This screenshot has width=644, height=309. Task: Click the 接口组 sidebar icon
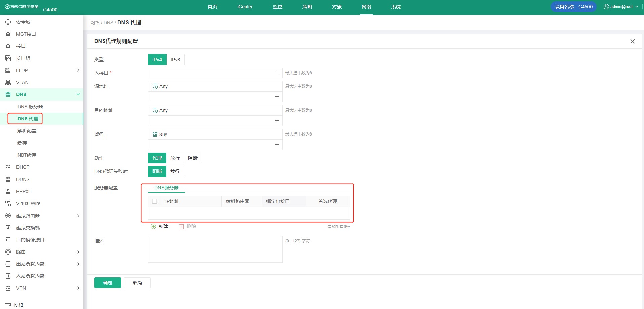click(x=8, y=58)
